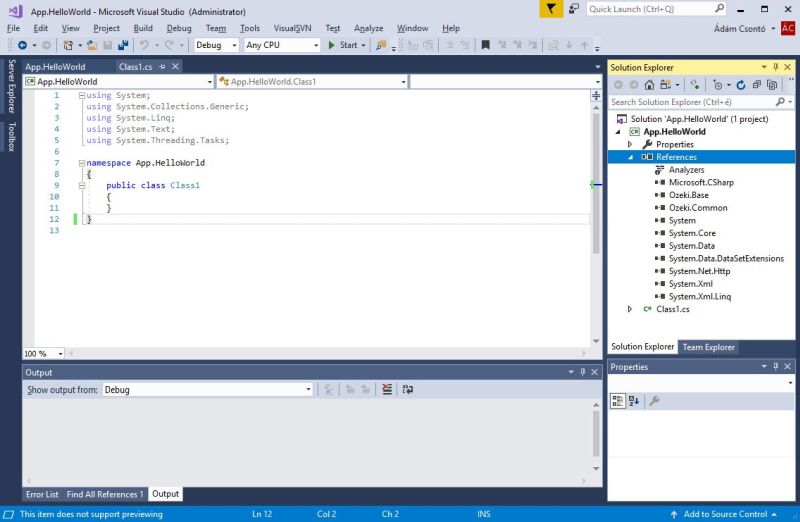
Task: Switch to the App.HelloWorld document tab
Action: pyautogui.click(x=55, y=67)
